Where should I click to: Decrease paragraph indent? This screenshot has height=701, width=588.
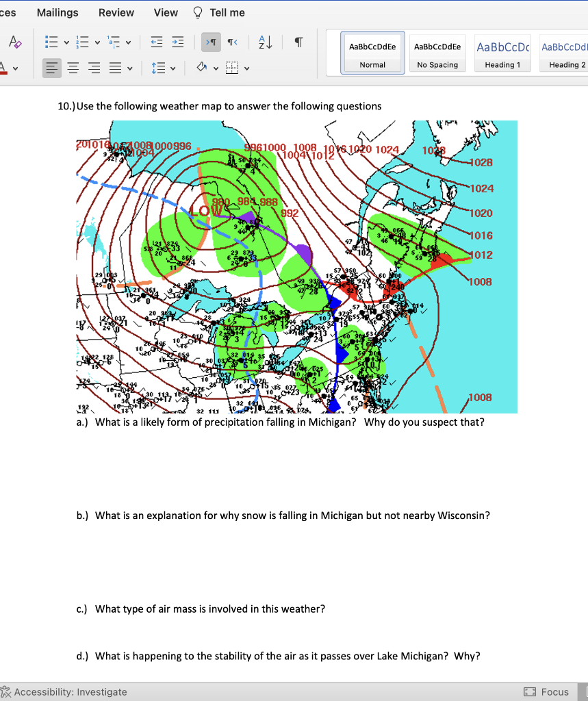[157, 42]
